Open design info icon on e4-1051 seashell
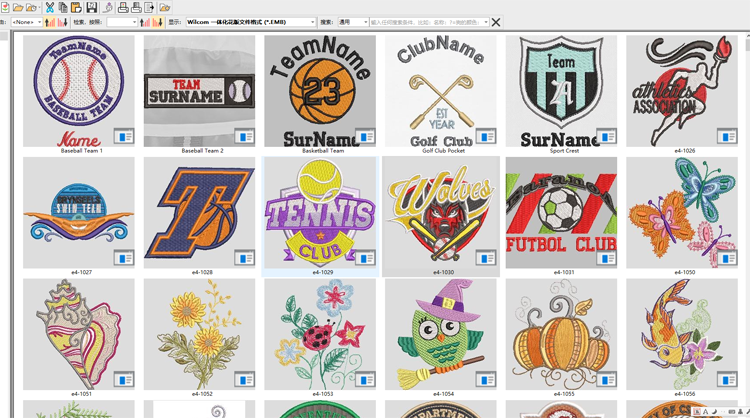The height and width of the screenshot is (418, 750). pos(124,380)
